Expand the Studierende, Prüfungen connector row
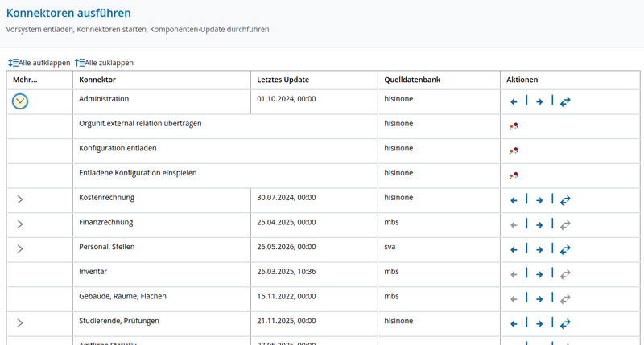Image resolution: width=644 pixels, height=345 pixels. pyautogui.click(x=19, y=323)
